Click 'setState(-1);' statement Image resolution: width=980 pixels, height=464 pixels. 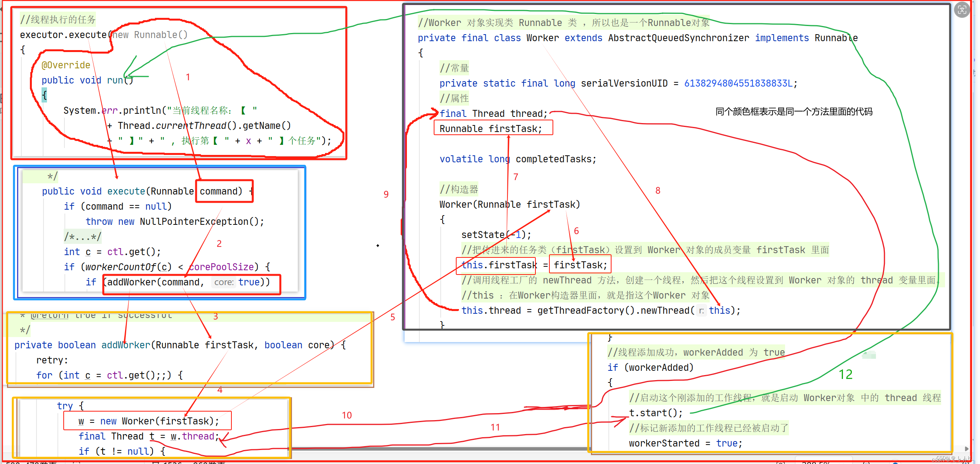point(496,235)
